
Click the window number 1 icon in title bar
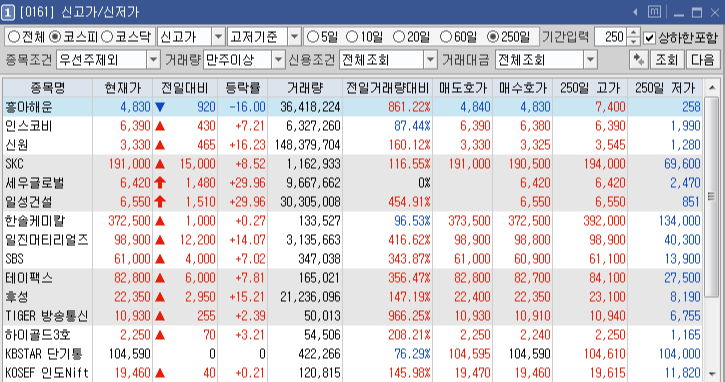[8, 12]
